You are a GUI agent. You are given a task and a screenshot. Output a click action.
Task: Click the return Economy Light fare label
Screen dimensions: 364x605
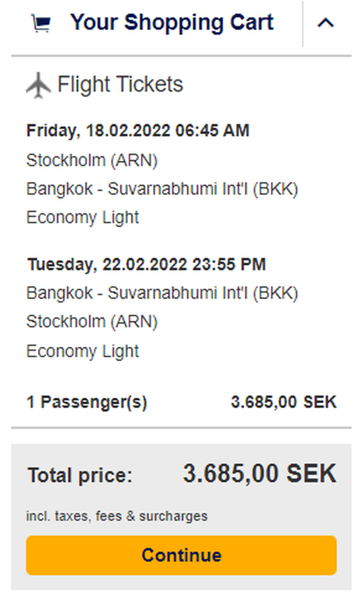click(x=82, y=352)
